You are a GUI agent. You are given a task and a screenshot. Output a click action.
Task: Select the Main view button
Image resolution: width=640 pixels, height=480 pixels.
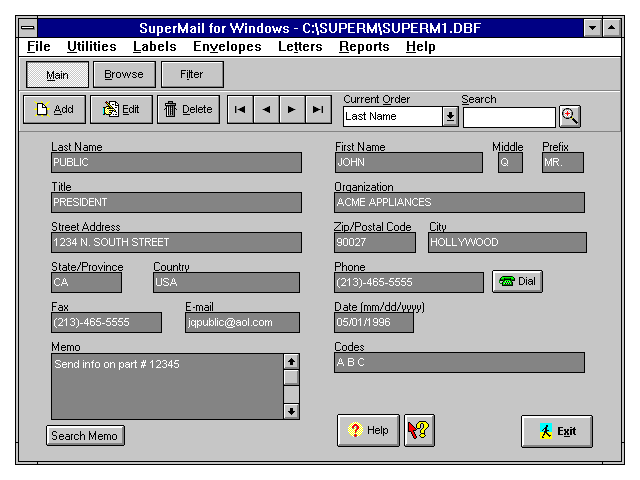tap(57, 74)
